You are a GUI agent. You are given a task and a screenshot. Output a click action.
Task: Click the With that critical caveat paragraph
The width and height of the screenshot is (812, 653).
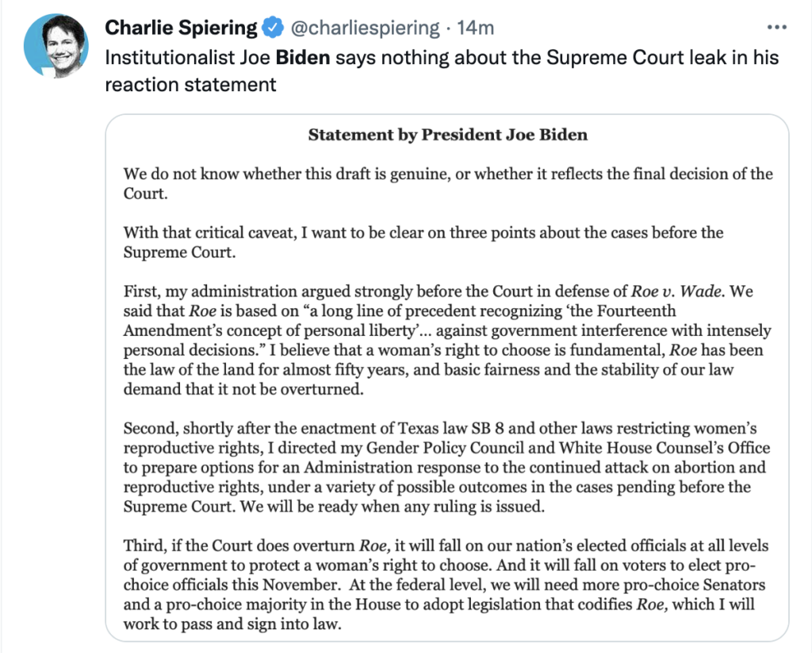(x=423, y=242)
